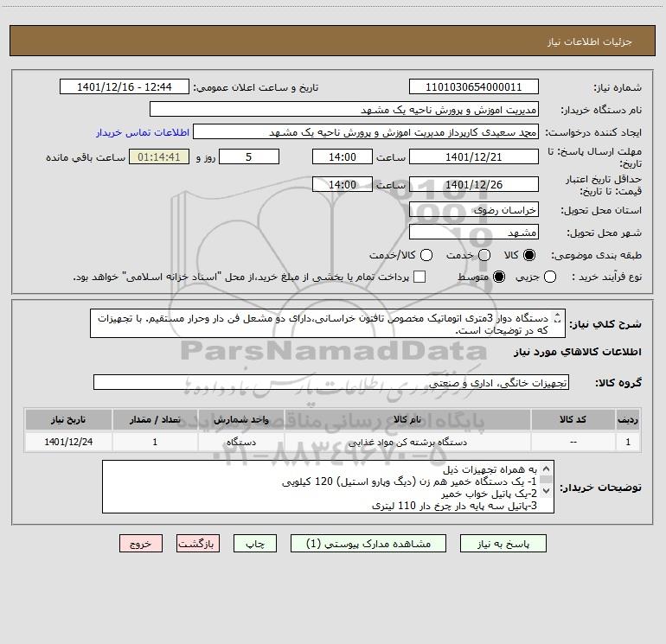Screen dimensions: 666x644
Task: Open مشاهده مدارک پیوستی (1) attachments
Action: (368, 544)
